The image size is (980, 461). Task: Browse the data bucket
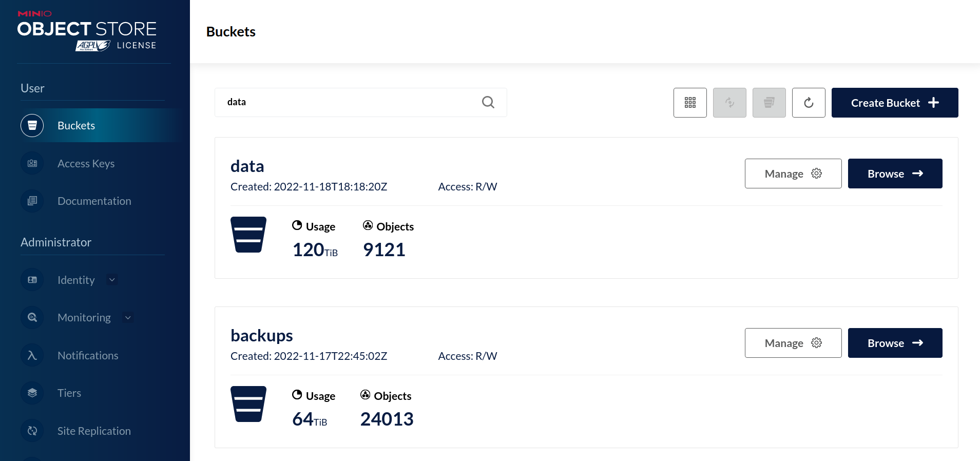895,174
